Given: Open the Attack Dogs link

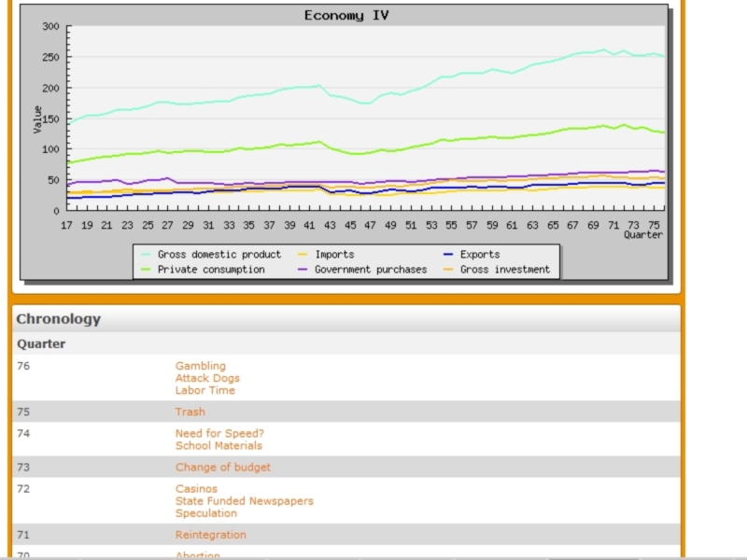Looking at the screenshot, I should [207, 378].
